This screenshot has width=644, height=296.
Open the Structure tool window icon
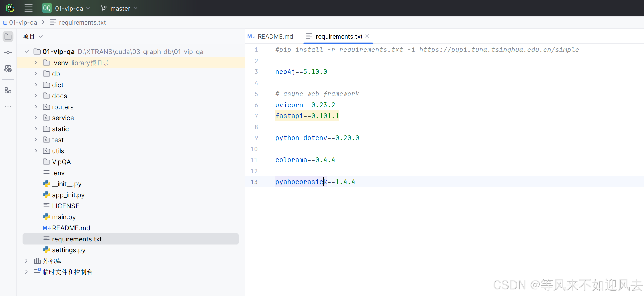coord(8,90)
